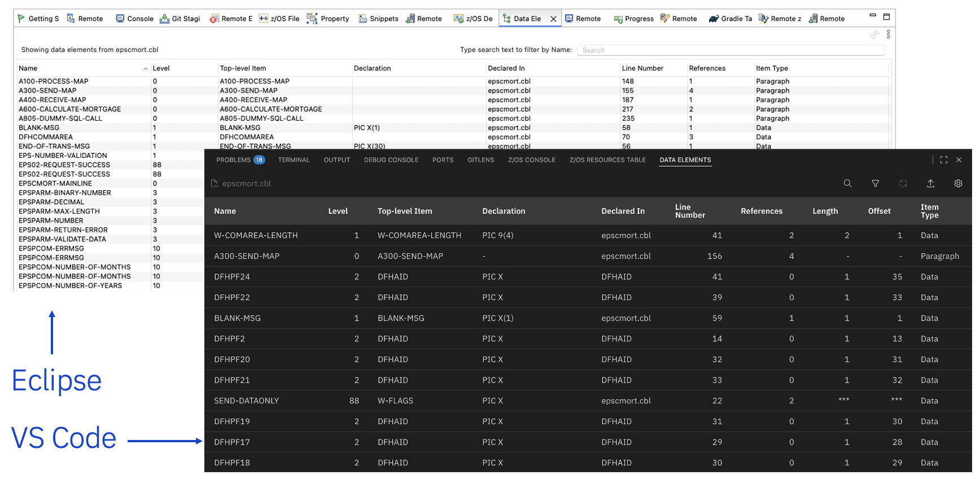
Task: Open Eclipse view menu with three dots
Action: 888,35
